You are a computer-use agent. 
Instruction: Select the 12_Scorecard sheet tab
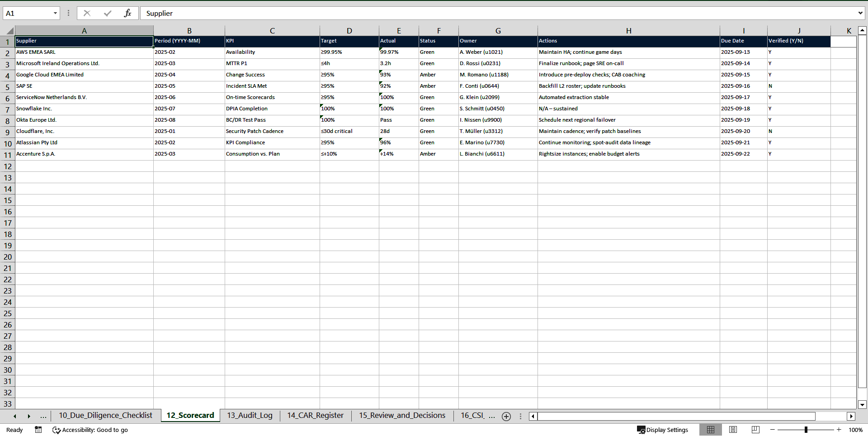pyautogui.click(x=190, y=416)
